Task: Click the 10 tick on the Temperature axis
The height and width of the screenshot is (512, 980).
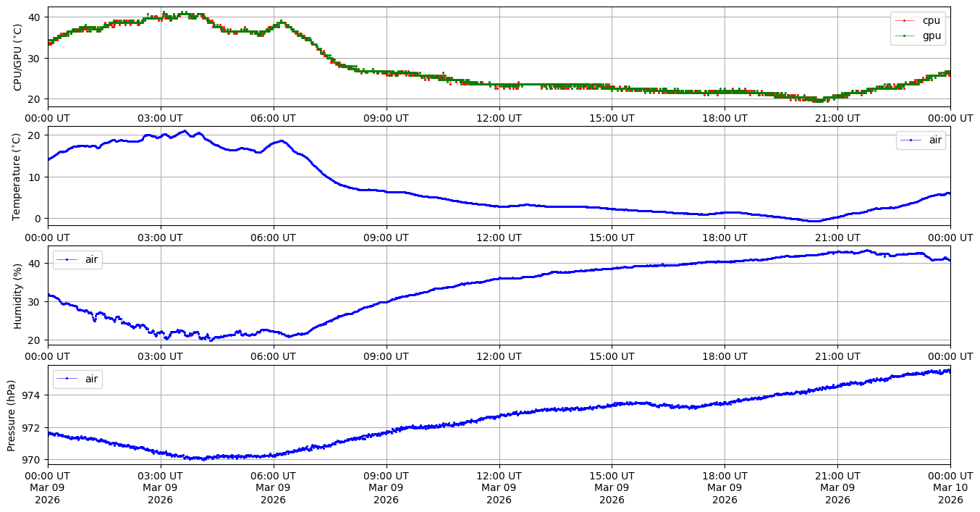Action: pyautogui.click(x=37, y=177)
